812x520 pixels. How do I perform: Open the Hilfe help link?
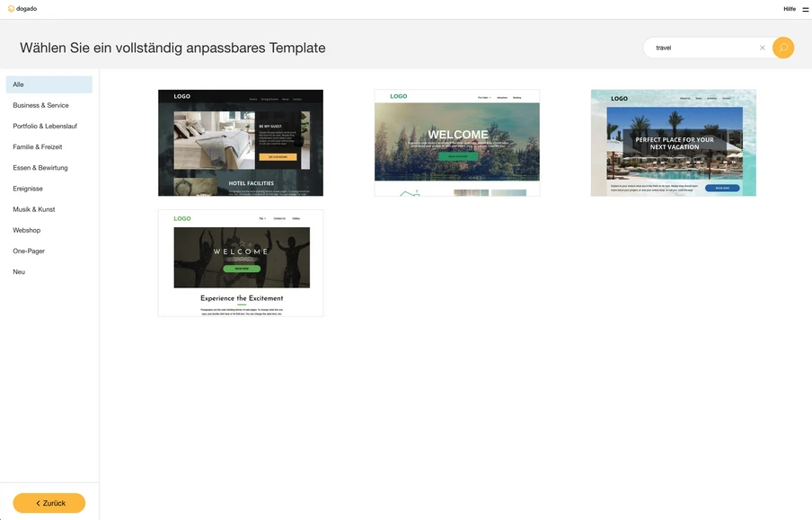pos(789,9)
